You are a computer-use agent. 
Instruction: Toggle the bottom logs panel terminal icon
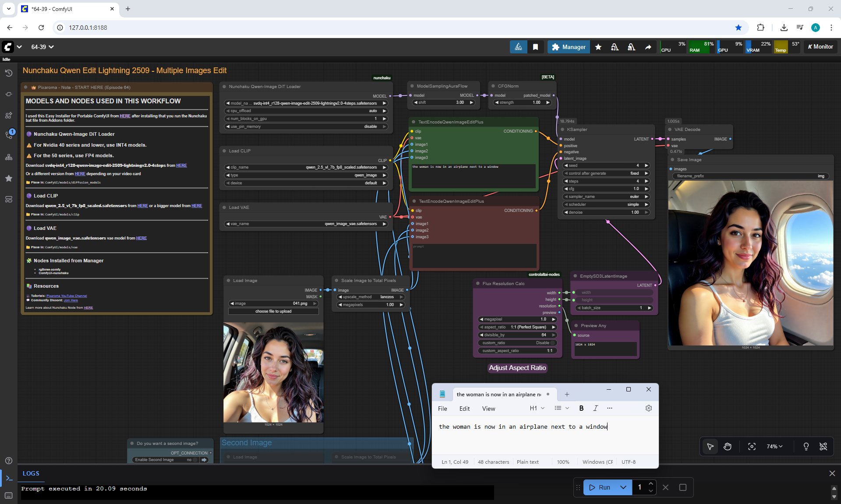[x=9, y=478]
